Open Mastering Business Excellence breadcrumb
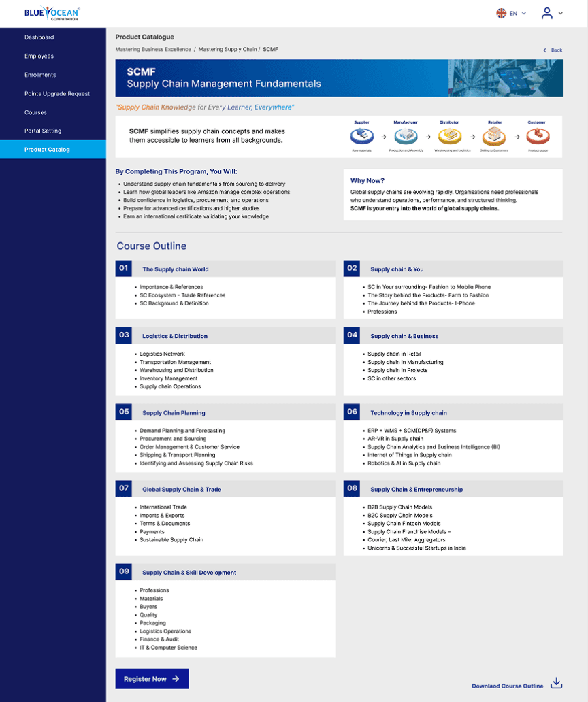This screenshot has height=702, width=588. [153, 49]
